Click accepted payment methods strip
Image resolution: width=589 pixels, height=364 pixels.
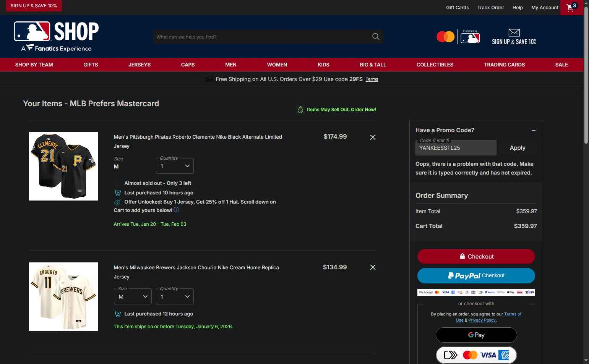pos(476,292)
